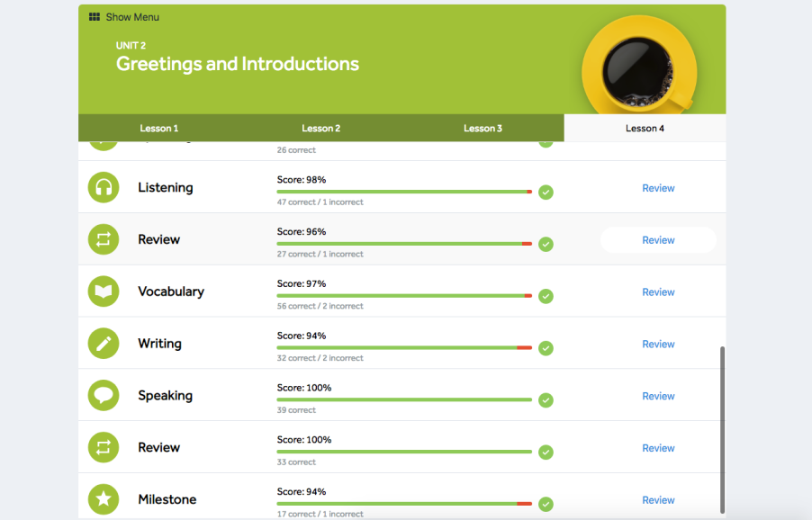Click '47 correct / 1 incorrect' text
The width and height of the screenshot is (812, 520).
click(320, 202)
